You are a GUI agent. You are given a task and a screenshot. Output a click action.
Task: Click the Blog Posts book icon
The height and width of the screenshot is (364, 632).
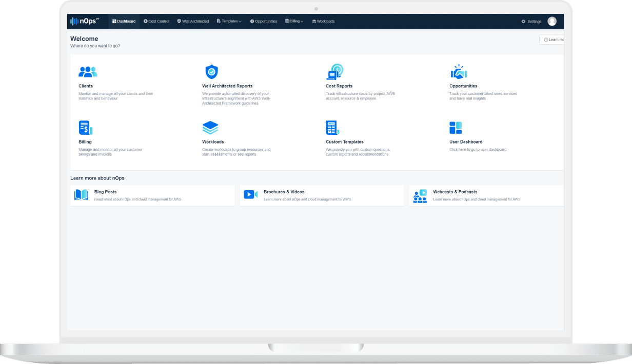pos(82,195)
